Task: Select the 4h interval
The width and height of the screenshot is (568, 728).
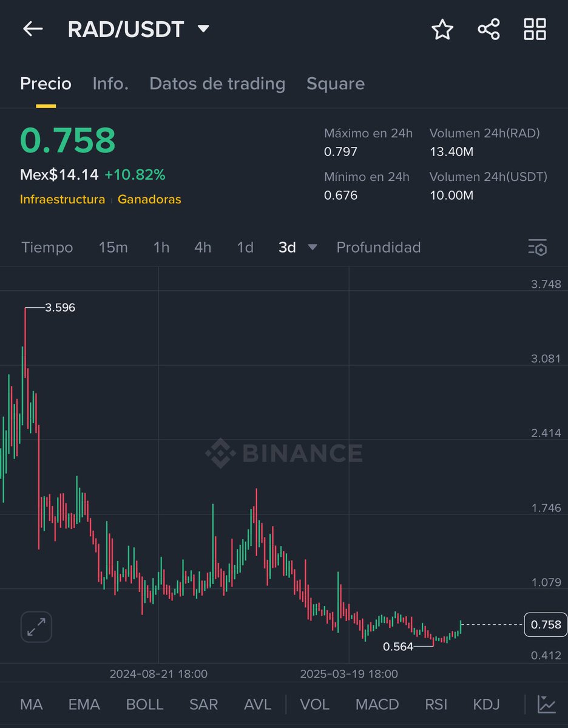Action: pyautogui.click(x=202, y=248)
